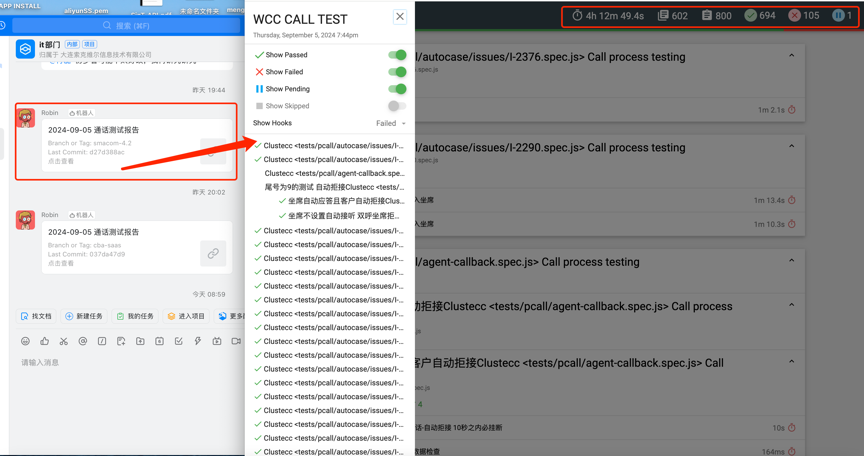Click the video camera icon in chat toolbar
The width and height of the screenshot is (864, 456).
(236, 341)
